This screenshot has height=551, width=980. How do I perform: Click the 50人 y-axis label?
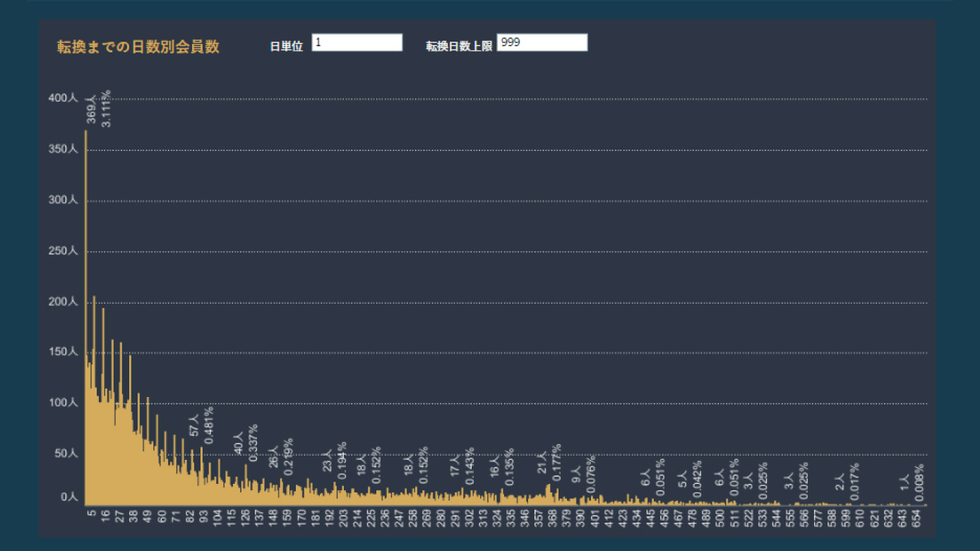(x=65, y=453)
